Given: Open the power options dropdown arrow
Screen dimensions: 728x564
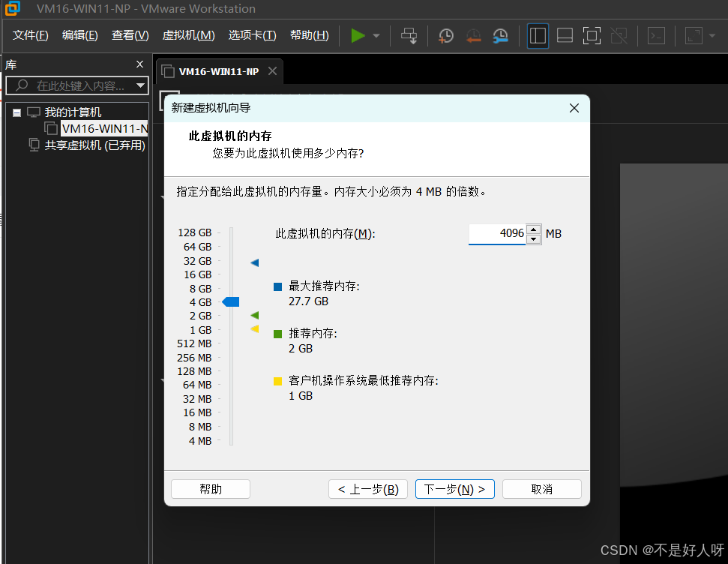Looking at the screenshot, I should [376, 36].
